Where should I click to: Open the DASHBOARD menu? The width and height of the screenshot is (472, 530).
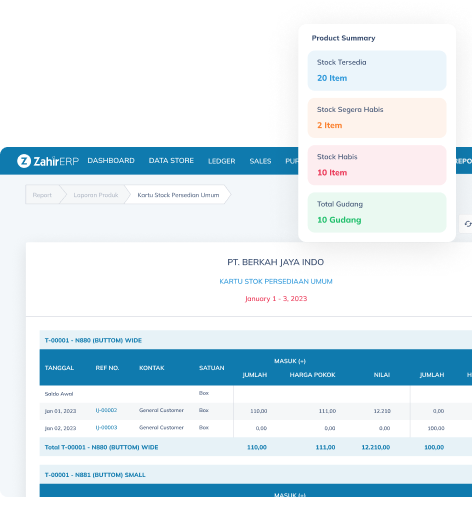click(111, 161)
